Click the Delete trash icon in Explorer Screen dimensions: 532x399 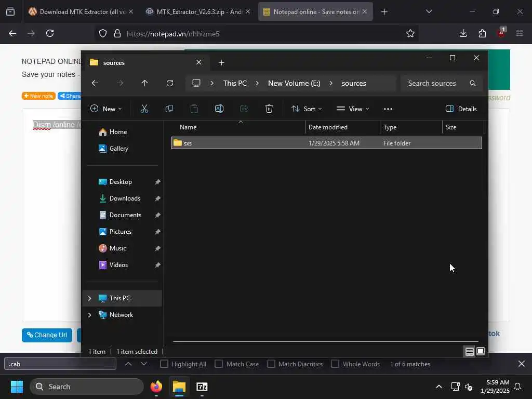pyautogui.click(x=269, y=109)
